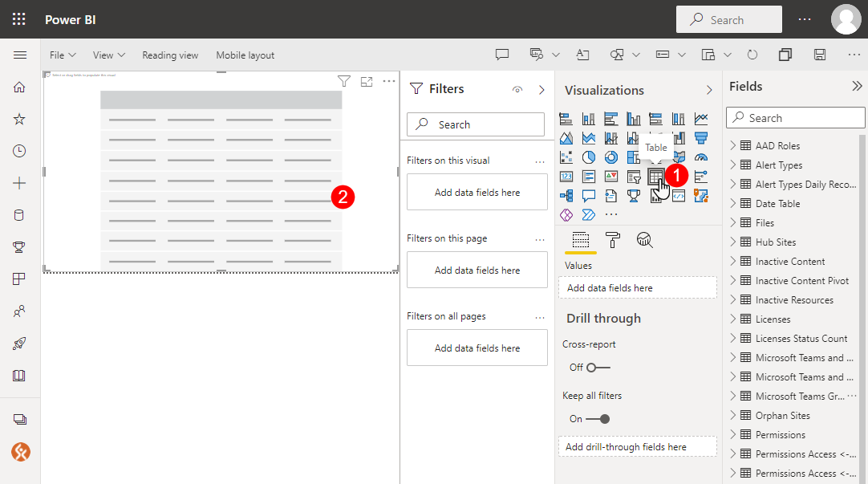Toggle the left navigation hamburger menu

[x=20, y=55]
